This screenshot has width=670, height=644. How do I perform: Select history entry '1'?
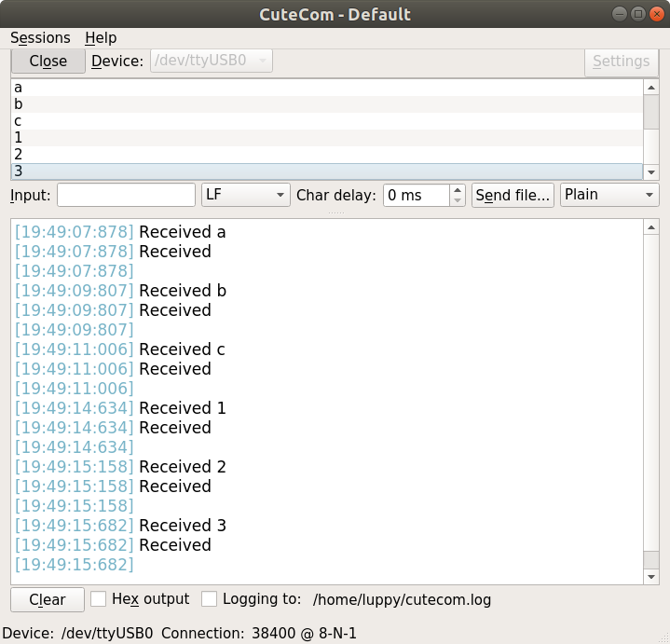tap(326, 138)
